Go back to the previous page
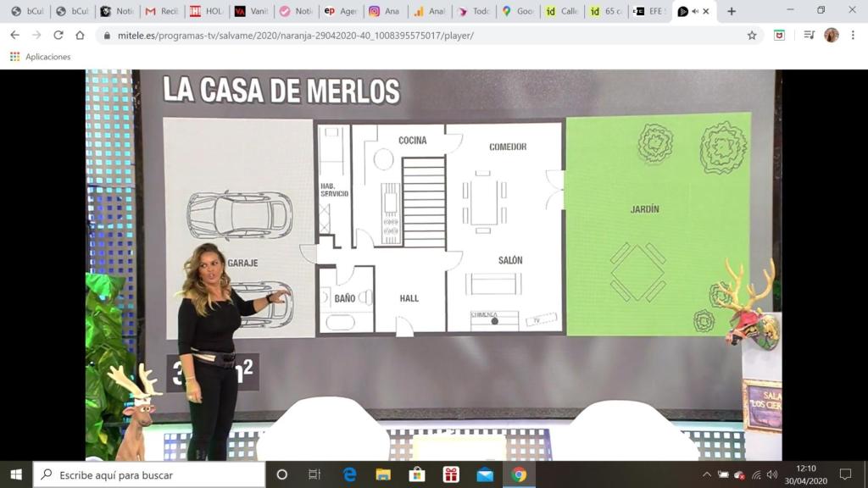The image size is (868, 488). [15, 35]
